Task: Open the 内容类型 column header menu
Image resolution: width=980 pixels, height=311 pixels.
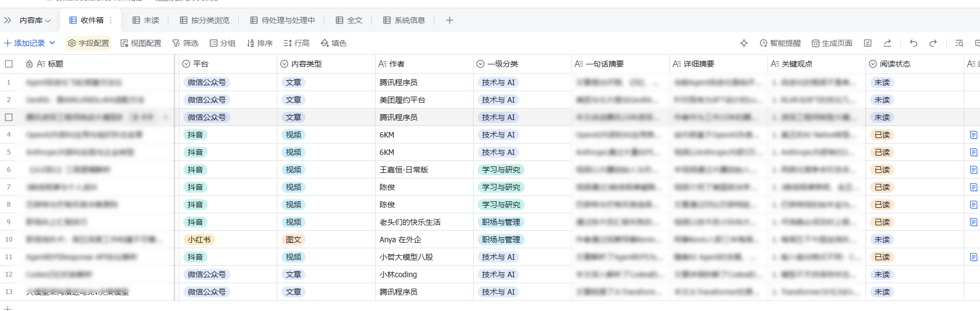Action: coord(326,64)
